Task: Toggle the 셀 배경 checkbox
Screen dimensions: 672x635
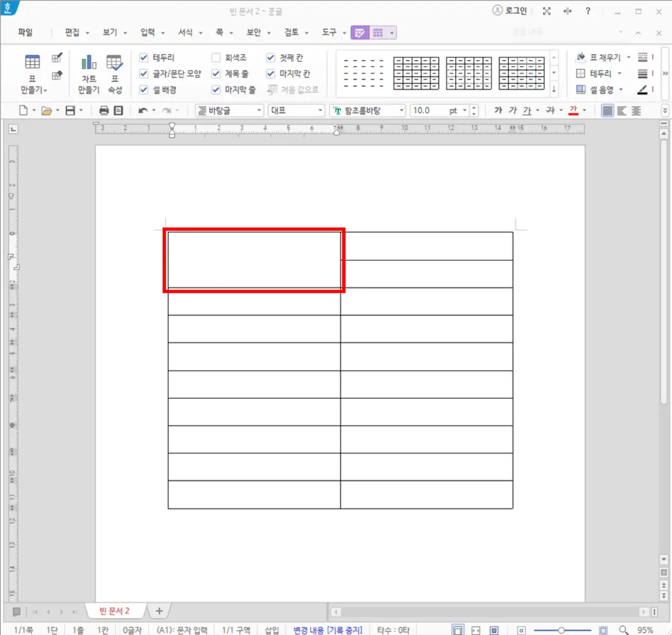Action: pyautogui.click(x=143, y=90)
